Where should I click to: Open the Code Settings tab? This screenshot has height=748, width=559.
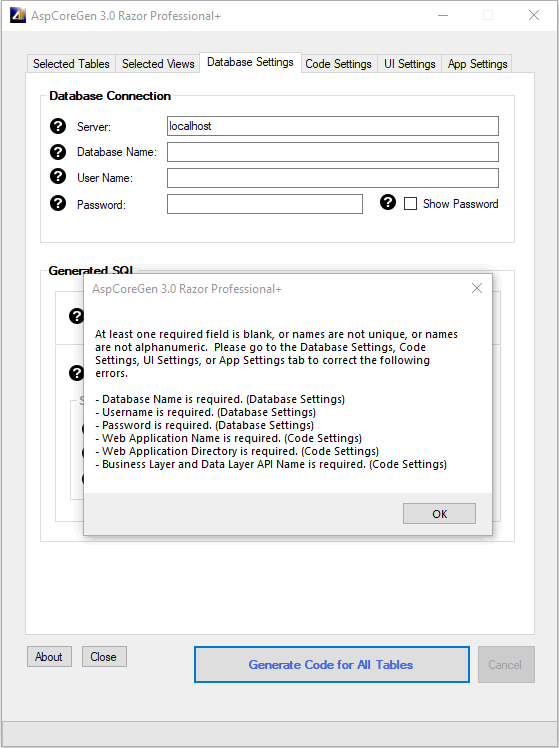pos(338,64)
